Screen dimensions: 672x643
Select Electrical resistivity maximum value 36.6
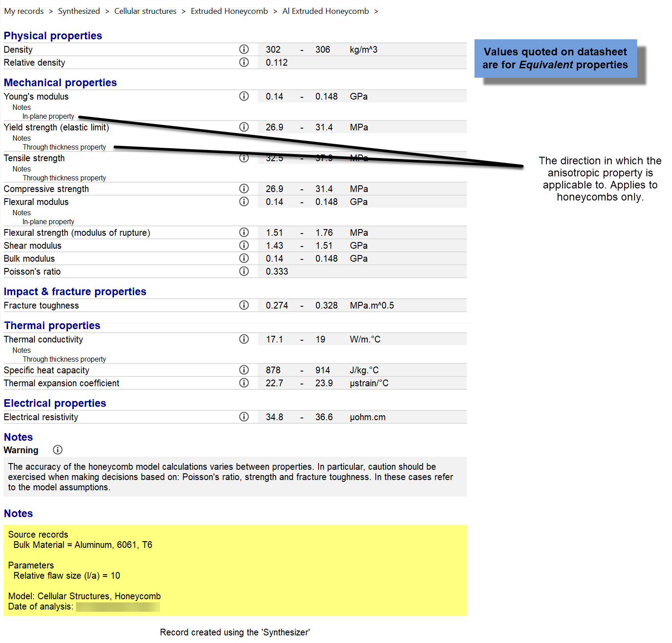[x=324, y=417]
